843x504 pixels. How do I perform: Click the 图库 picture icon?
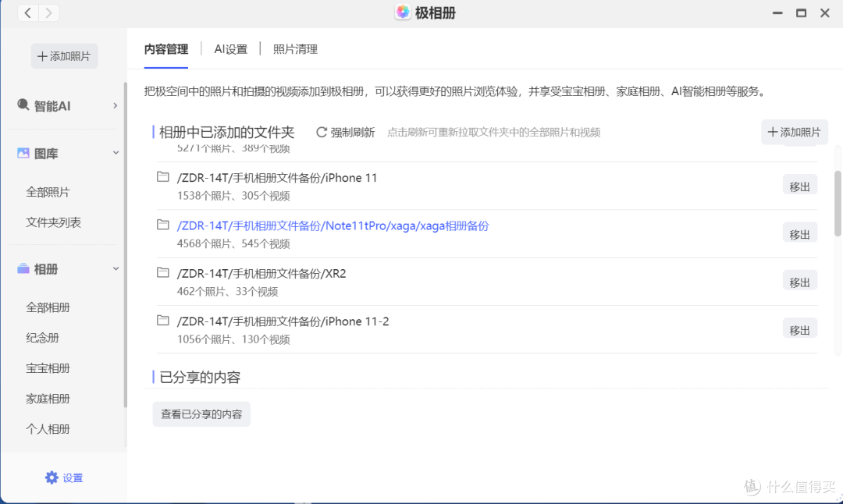pyautogui.click(x=23, y=153)
